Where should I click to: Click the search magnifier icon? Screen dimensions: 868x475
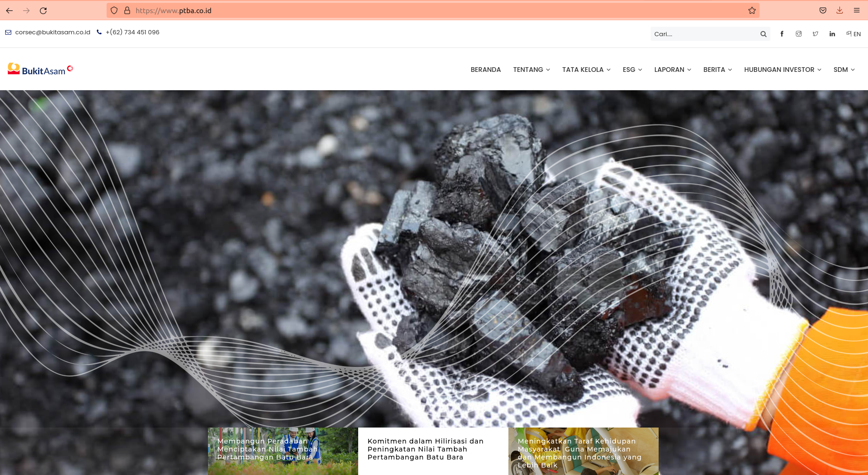point(763,34)
